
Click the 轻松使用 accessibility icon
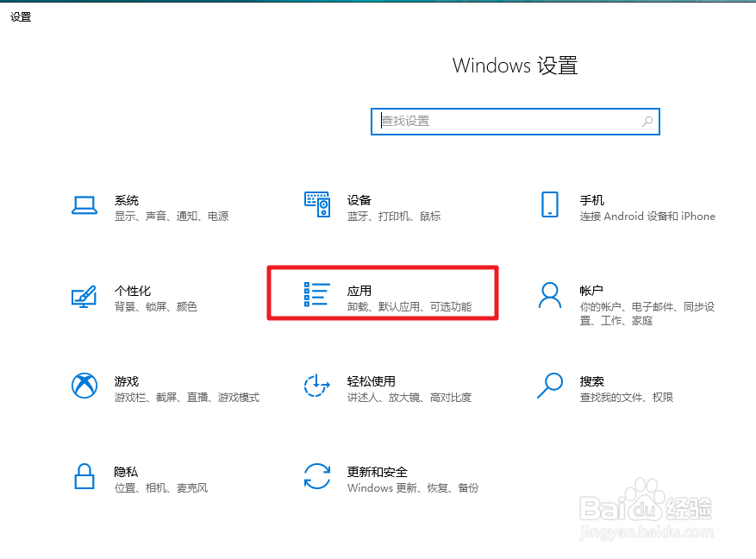point(317,386)
